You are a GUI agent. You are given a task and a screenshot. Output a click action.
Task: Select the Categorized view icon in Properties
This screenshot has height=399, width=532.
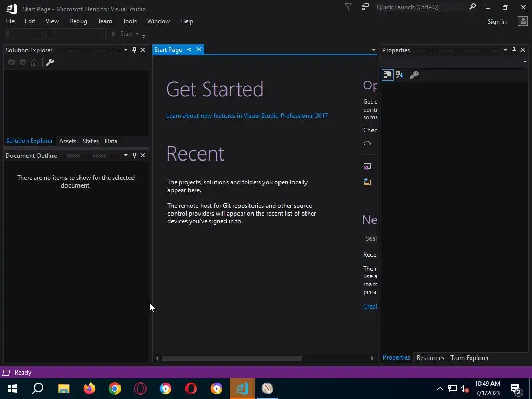388,75
